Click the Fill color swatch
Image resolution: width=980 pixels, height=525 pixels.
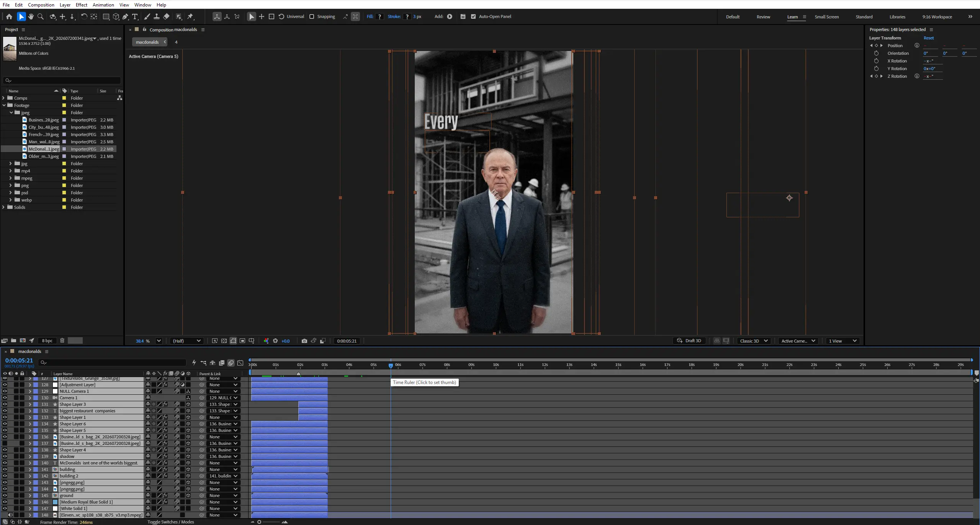(380, 16)
